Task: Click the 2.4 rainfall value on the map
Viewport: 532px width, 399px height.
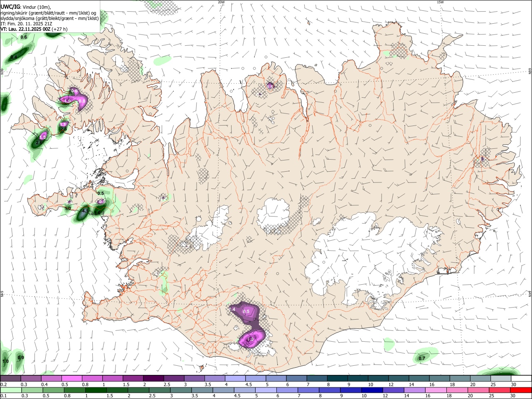Action: point(14,57)
